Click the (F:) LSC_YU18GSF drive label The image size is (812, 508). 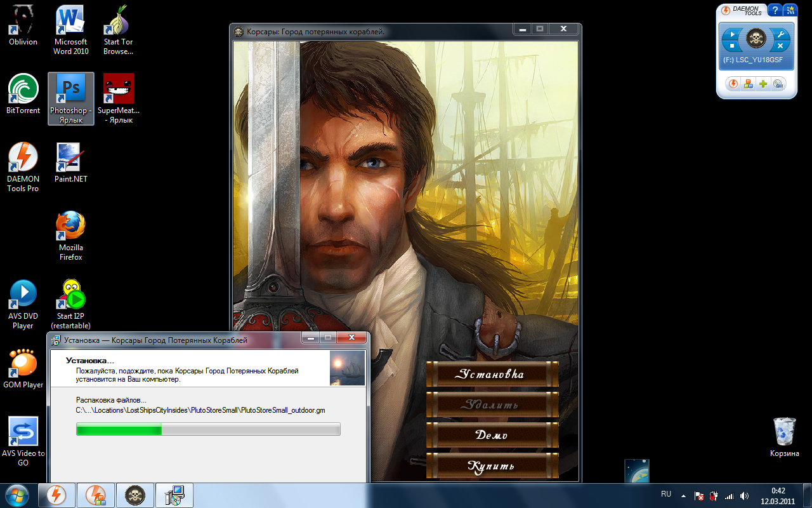click(753, 60)
